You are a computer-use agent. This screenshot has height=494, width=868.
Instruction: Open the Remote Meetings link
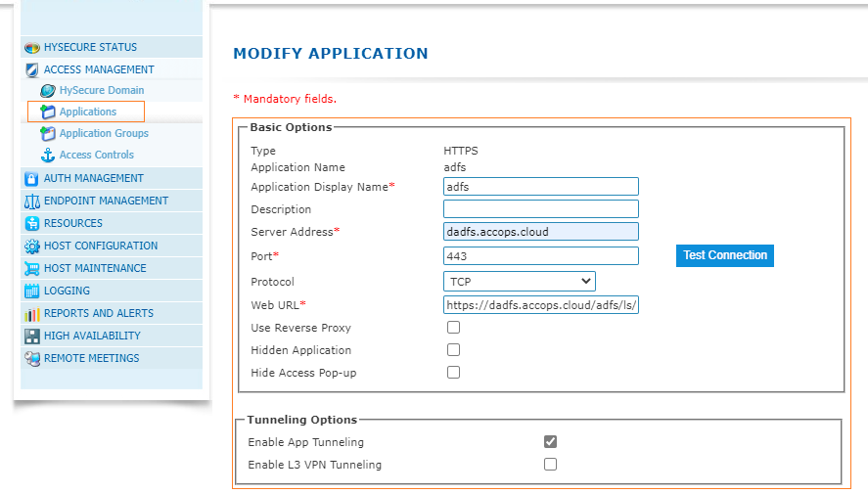click(91, 359)
